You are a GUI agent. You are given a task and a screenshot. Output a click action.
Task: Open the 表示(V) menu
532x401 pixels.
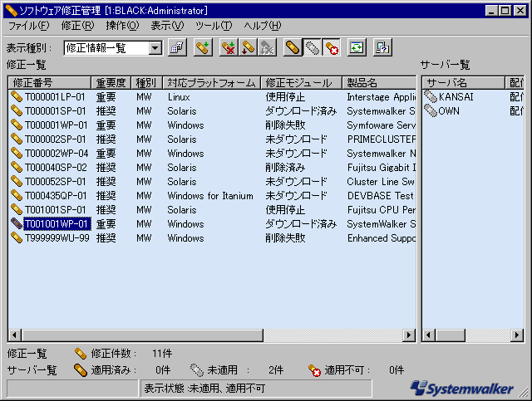click(x=167, y=26)
